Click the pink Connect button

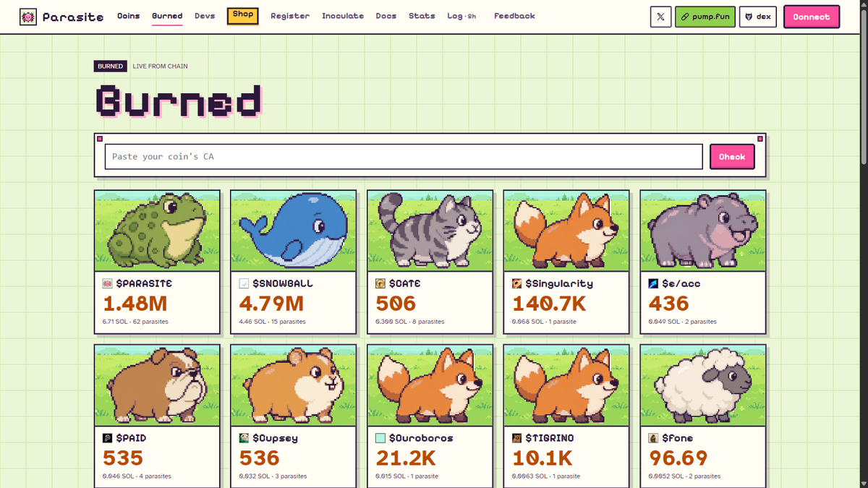[x=812, y=17]
